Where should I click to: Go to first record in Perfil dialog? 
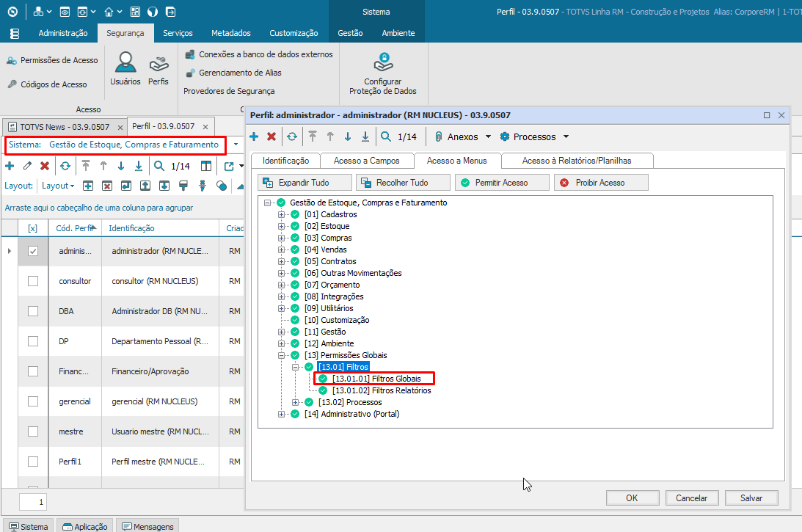pos(313,136)
